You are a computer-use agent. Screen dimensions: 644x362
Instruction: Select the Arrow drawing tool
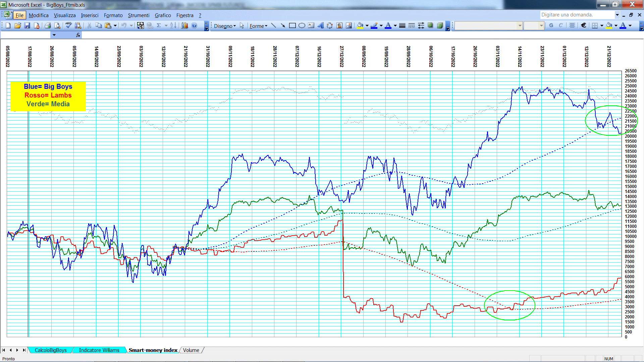tap(283, 25)
